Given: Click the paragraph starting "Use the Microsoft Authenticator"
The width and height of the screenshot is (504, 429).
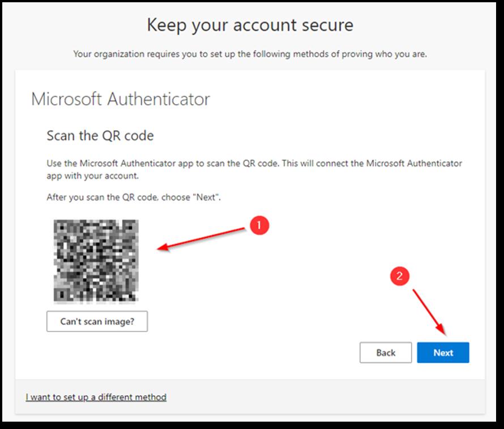Looking at the screenshot, I should click(x=254, y=169).
